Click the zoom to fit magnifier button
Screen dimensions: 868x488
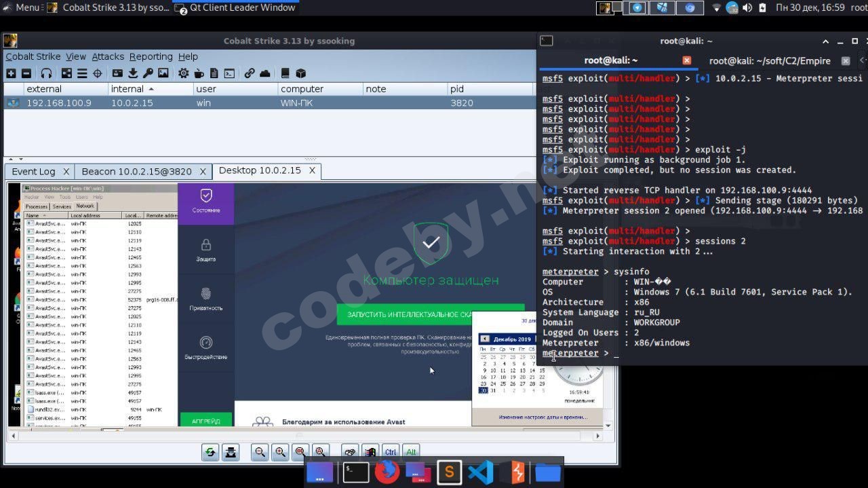[321, 452]
